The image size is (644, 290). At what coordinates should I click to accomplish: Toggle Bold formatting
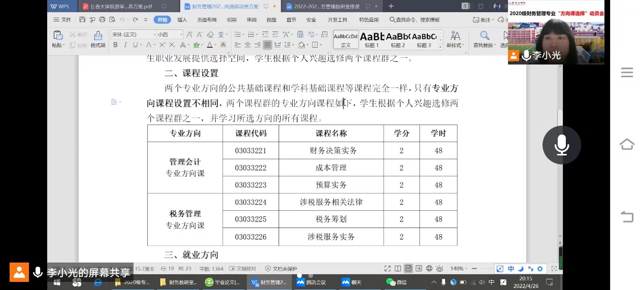[115, 45]
